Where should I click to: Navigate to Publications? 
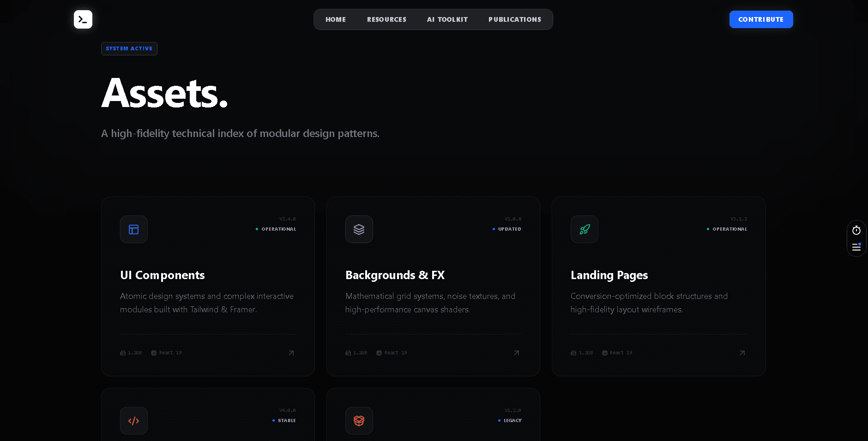point(515,19)
